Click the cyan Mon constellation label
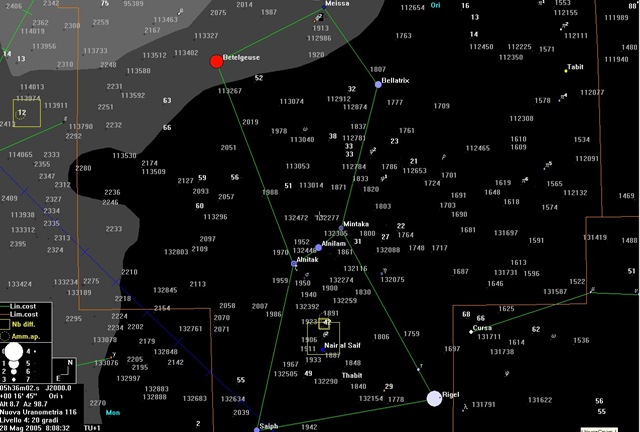This screenshot has width=640, height=432. (x=113, y=412)
